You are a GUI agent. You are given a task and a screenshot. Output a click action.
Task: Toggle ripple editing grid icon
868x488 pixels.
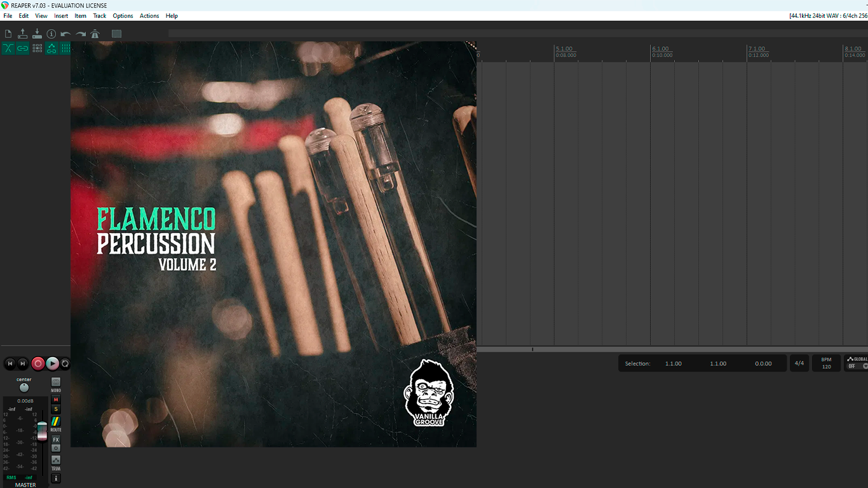(37, 48)
